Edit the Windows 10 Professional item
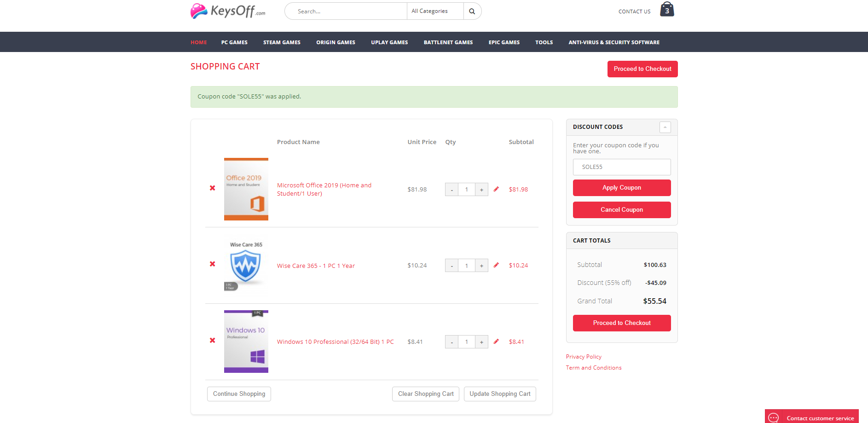The image size is (868, 423). [x=496, y=342]
